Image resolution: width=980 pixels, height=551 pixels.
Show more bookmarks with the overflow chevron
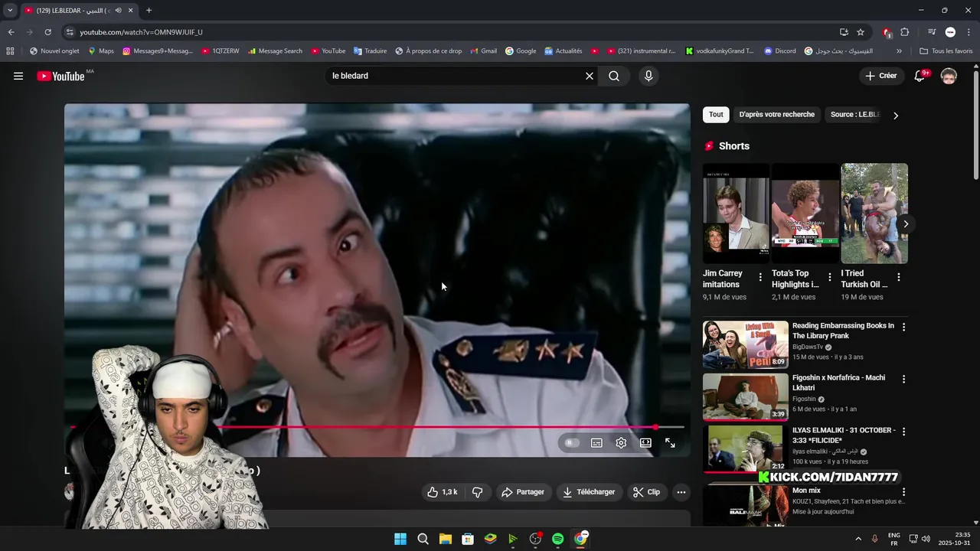tap(899, 51)
